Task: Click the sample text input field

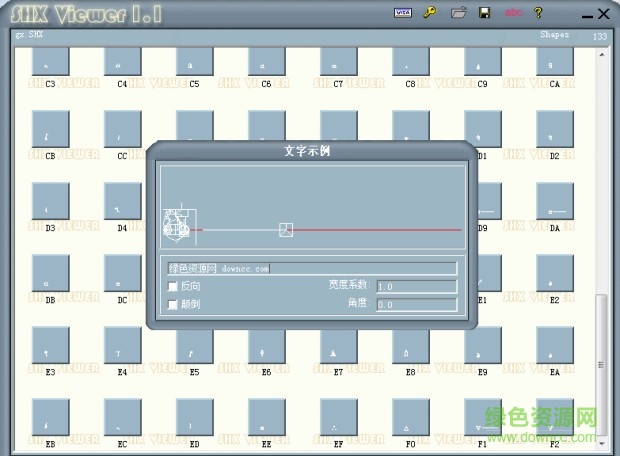Action: point(312,268)
